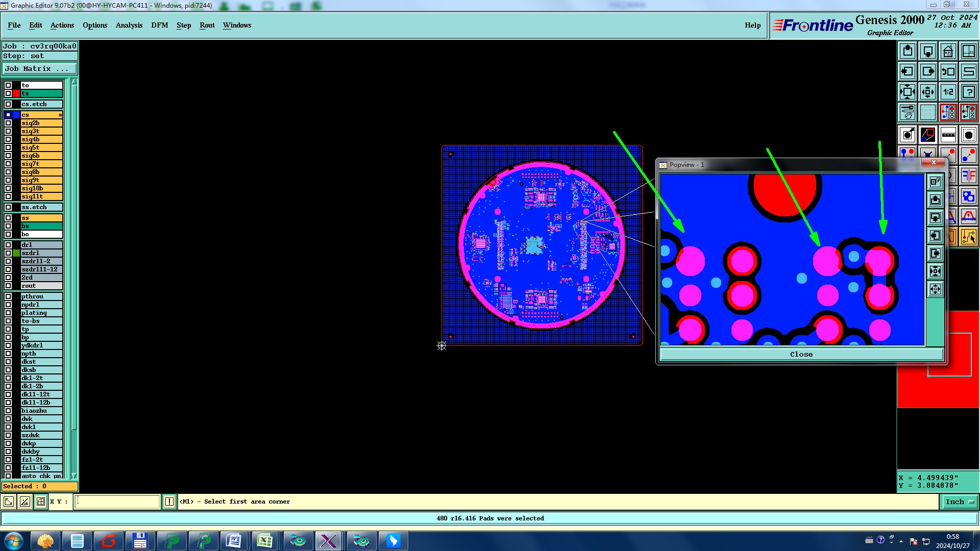Toggle checkbox for drl layer
The width and height of the screenshot is (980, 551).
pos(8,245)
